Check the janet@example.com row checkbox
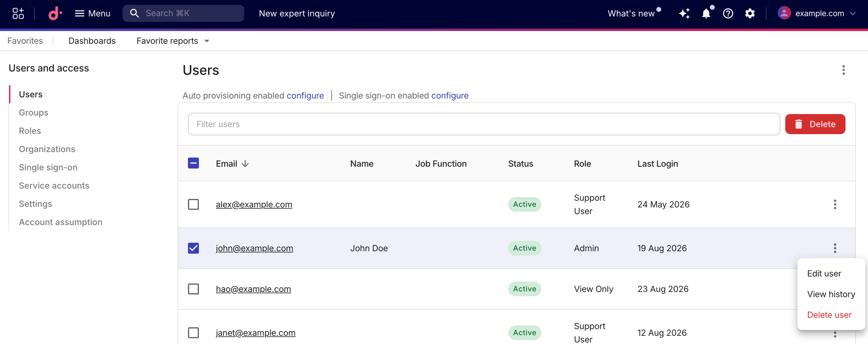 (193, 332)
